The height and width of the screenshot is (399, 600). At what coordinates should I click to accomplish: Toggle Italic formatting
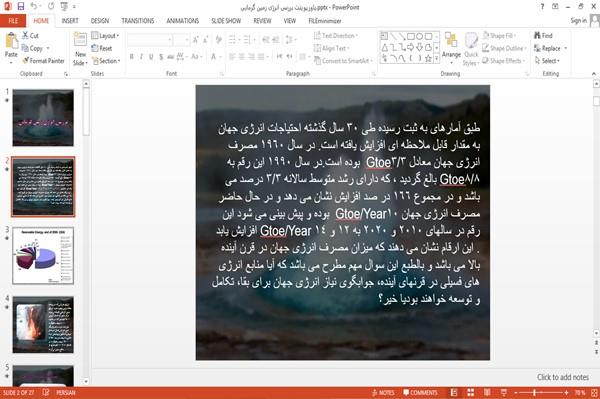click(x=141, y=57)
